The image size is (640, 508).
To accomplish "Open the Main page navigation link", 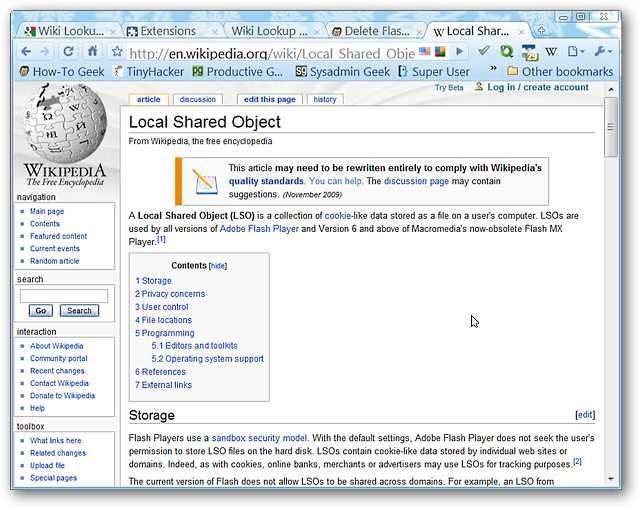I will [x=47, y=211].
